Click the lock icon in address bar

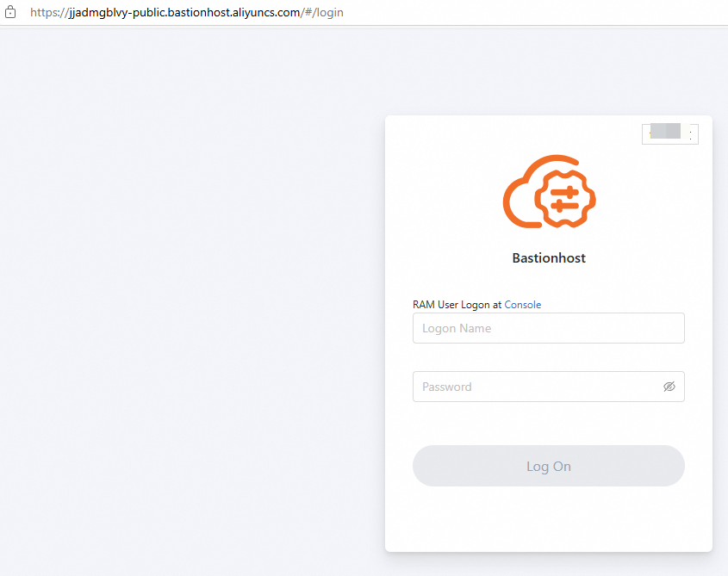pos(10,13)
